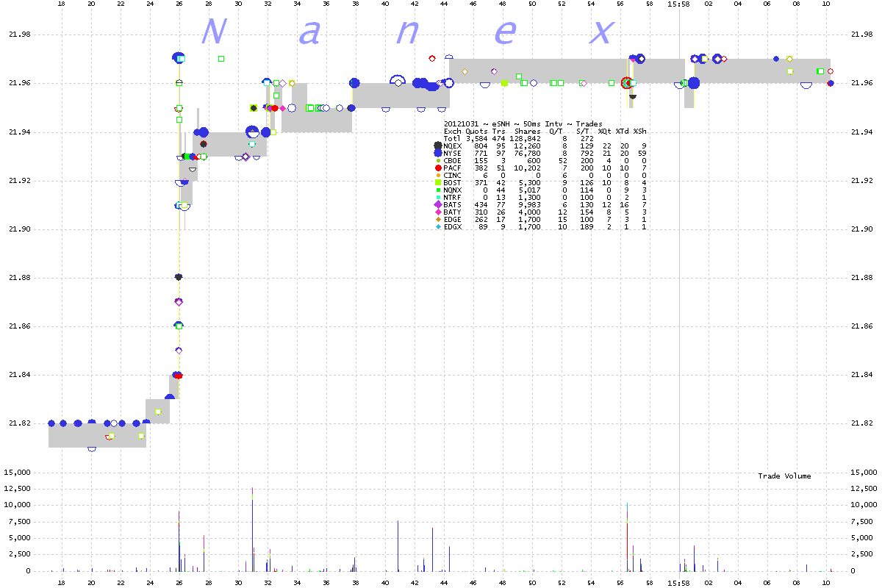Select BATS shares value '9,983'
Image resolution: width=882 pixels, height=588 pixels.
pos(529,204)
